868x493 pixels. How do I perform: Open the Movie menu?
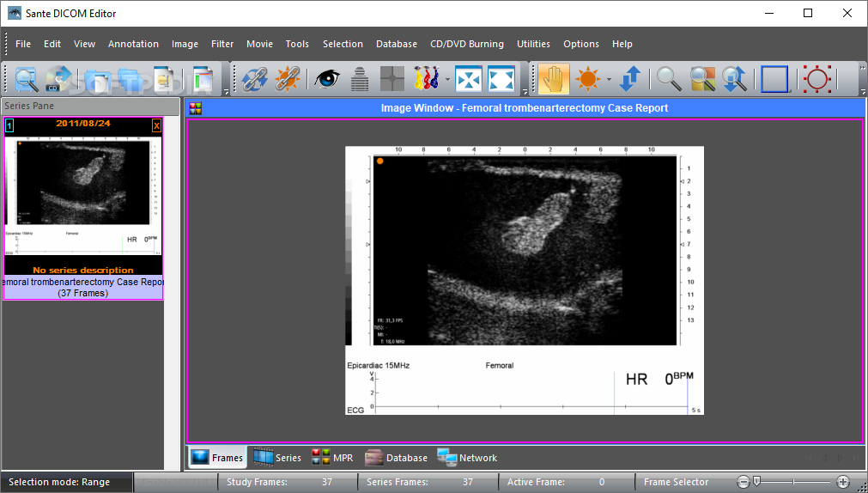click(259, 44)
